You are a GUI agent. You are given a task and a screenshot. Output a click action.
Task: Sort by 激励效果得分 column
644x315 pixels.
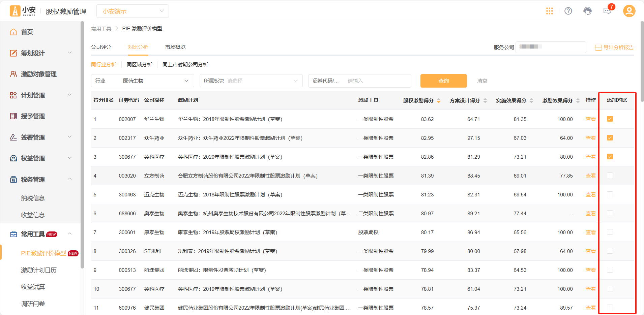(578, 100)
